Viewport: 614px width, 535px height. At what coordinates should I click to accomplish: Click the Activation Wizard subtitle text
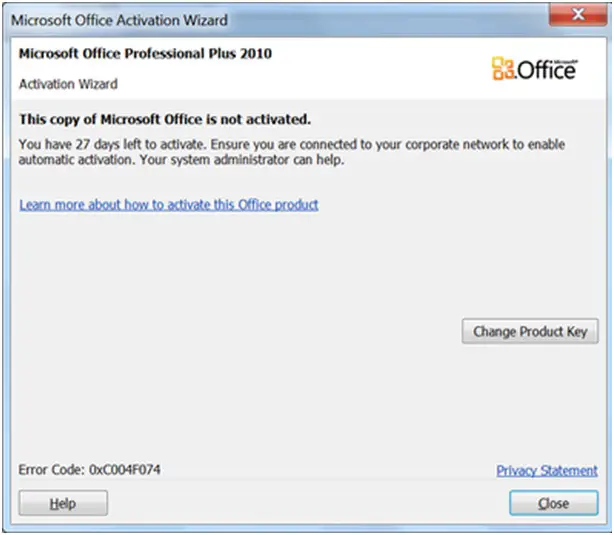(x=68, y=84)
